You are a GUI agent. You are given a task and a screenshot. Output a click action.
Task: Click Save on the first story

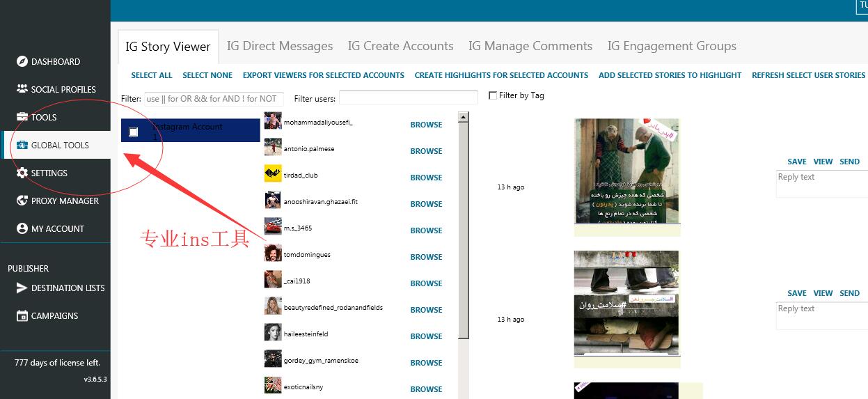point(797,162)
